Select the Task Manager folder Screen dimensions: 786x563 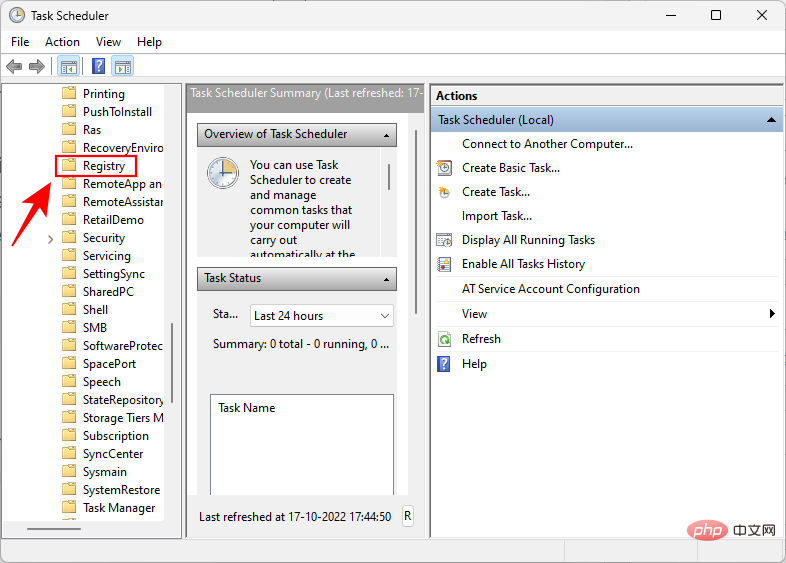coord(119,507)
